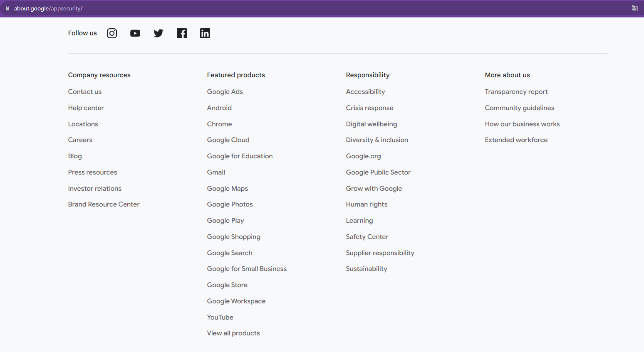Visit Brand Resource Center
This screenshot has width=644, height=352.
click(104, 204)
